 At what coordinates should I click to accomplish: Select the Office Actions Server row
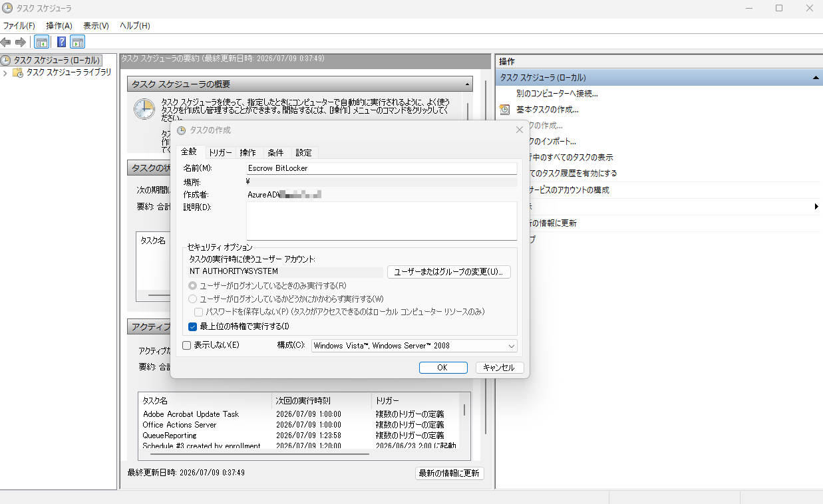[x=299, y=425]
